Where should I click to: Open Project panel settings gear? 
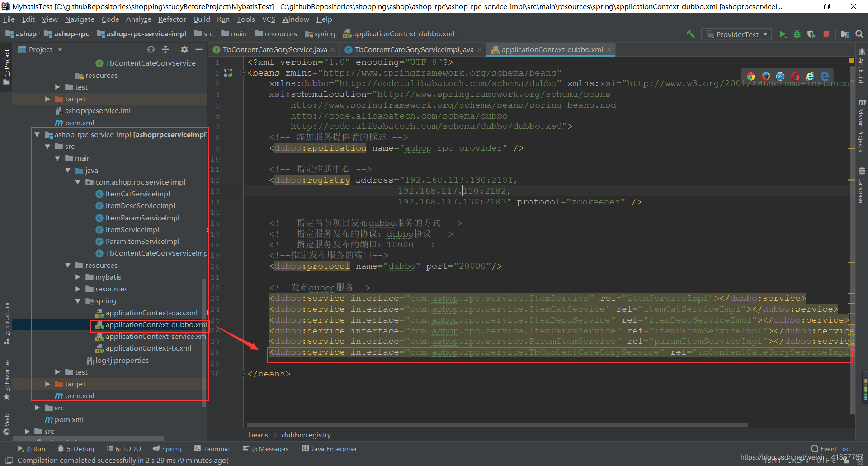pos(184,49)
